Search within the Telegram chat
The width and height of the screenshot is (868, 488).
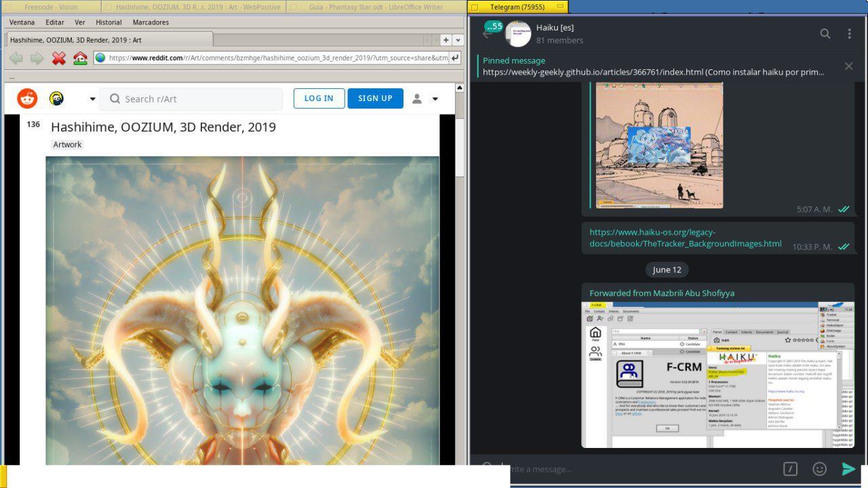[825, 33]
